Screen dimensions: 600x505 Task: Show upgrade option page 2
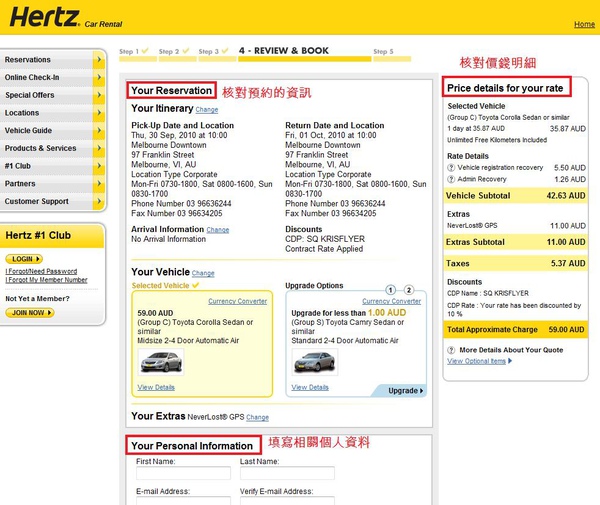click(409, 290)
